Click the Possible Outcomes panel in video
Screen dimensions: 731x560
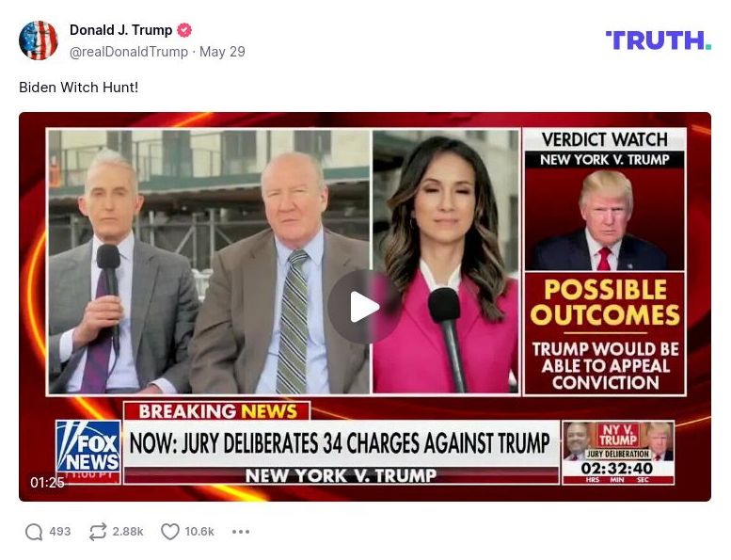[605, 334]
